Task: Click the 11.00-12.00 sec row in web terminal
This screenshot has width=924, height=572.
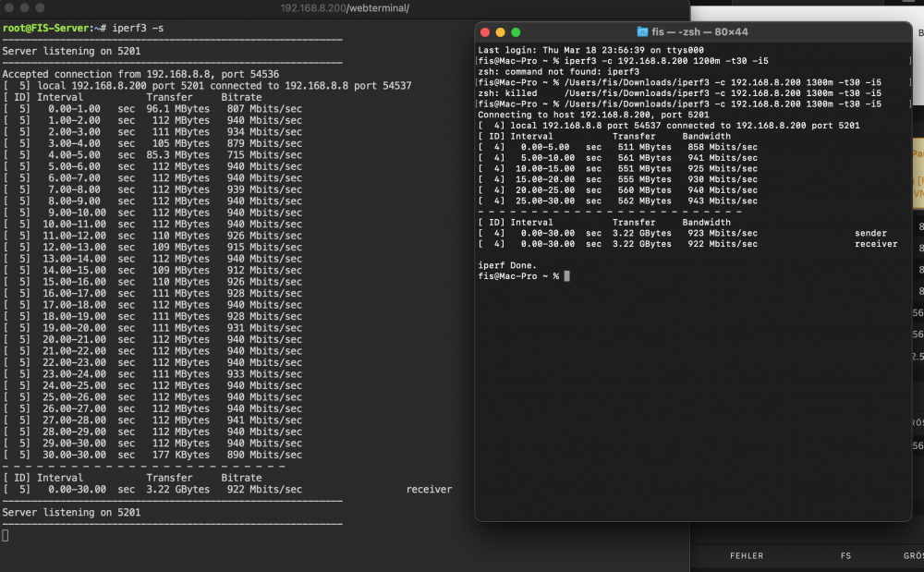Action: coord(152,236)
